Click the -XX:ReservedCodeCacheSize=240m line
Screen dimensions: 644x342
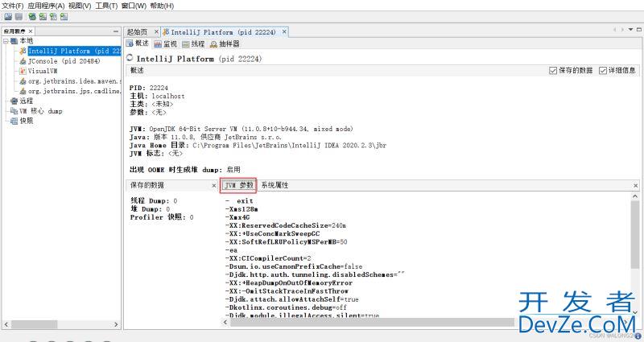tap(286, 225)
